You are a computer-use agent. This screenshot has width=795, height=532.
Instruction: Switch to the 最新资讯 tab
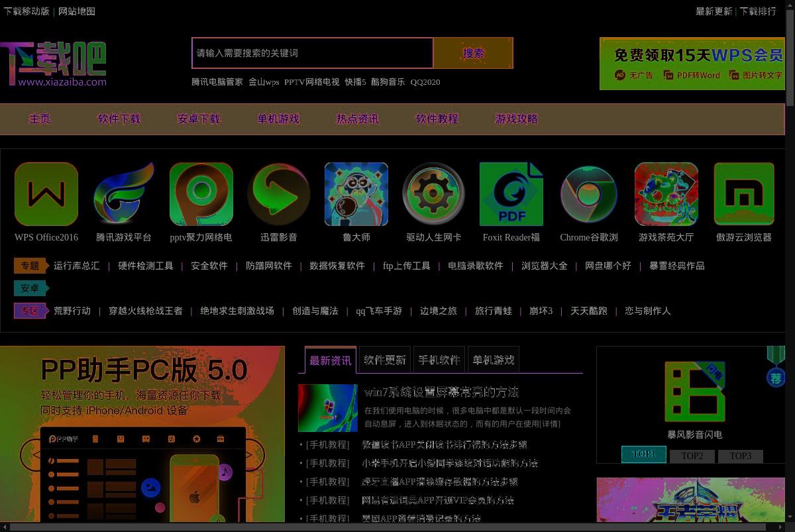pos(331,360)
